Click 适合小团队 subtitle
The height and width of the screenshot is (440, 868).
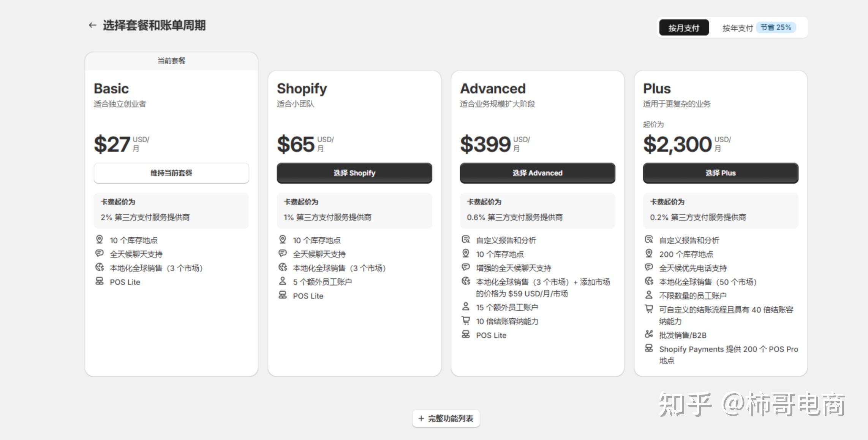296,104
